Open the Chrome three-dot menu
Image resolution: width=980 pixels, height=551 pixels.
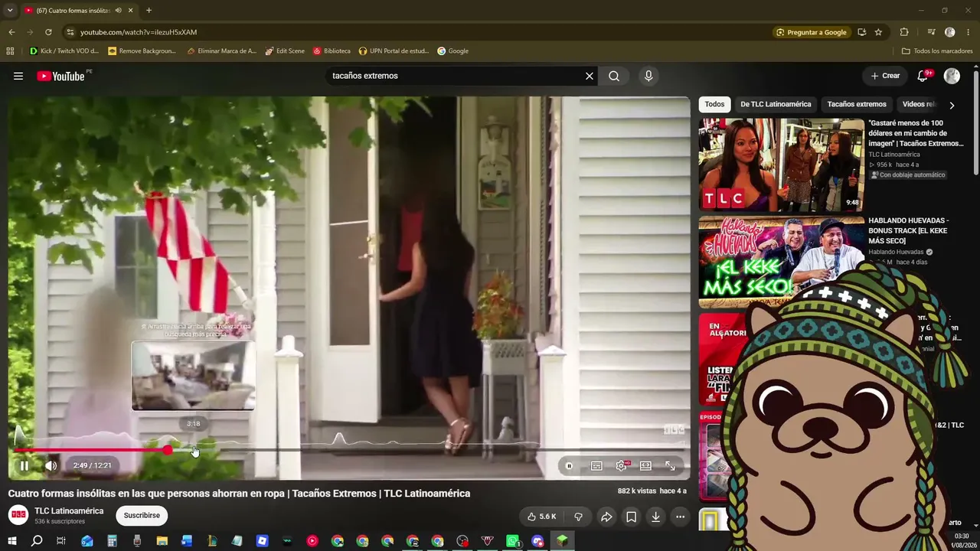coord(969,32)
